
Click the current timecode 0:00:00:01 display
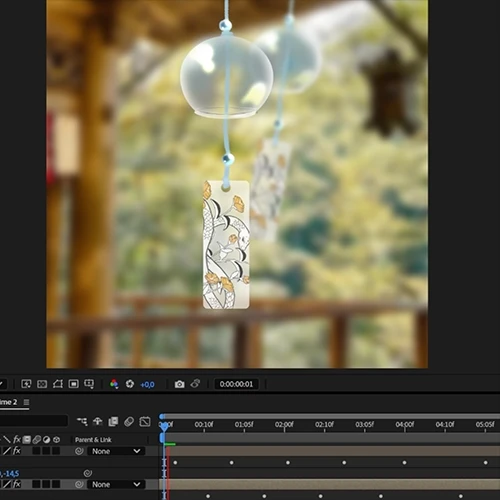[x=236, y=384]
